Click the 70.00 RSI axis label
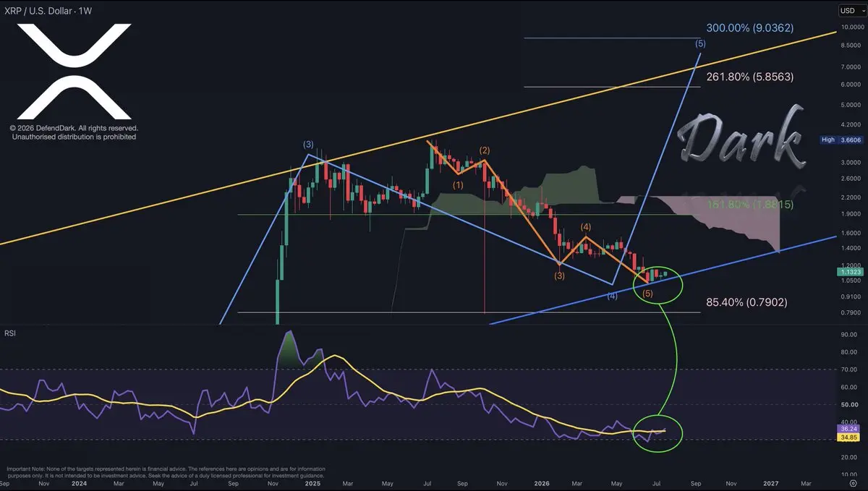This screenshot has width=868, height=491. tap(848, 370)
